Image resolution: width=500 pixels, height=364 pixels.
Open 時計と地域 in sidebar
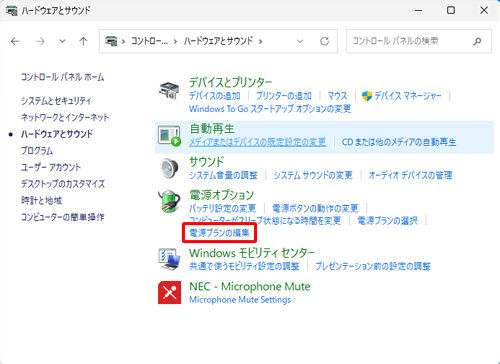click(42, 201)
